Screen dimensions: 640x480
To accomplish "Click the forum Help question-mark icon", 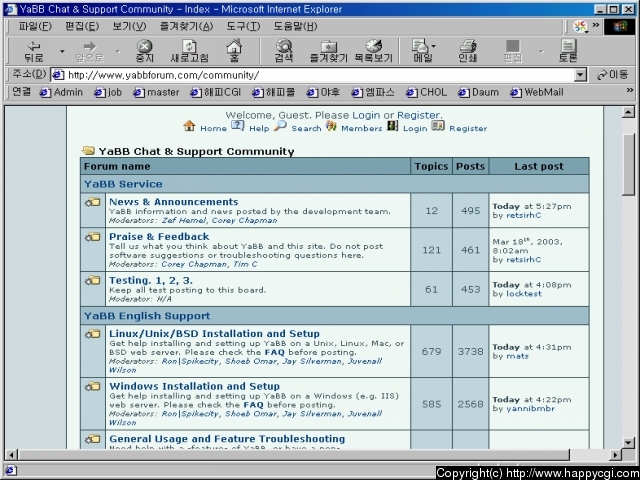I will pos(238,126).
